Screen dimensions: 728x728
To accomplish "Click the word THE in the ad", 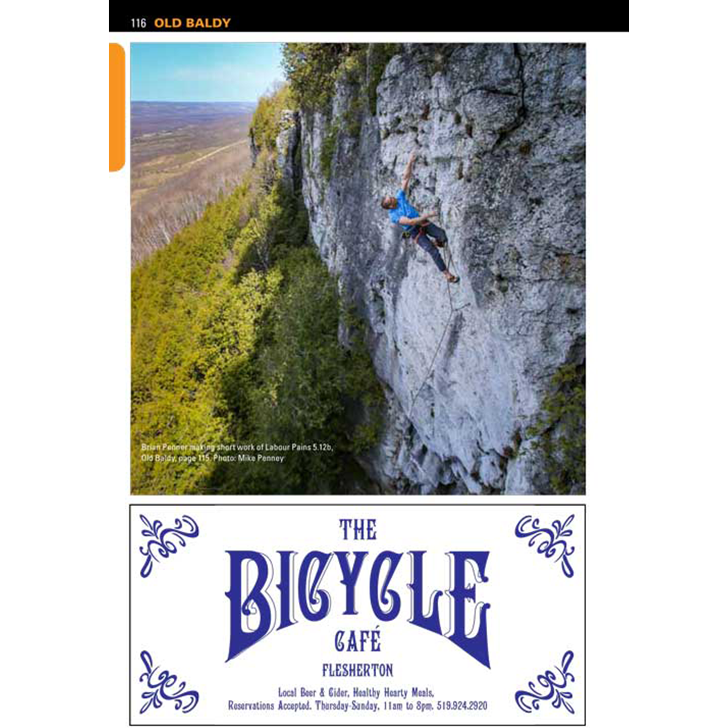I will pyautogui.click(x=358, y=530).
